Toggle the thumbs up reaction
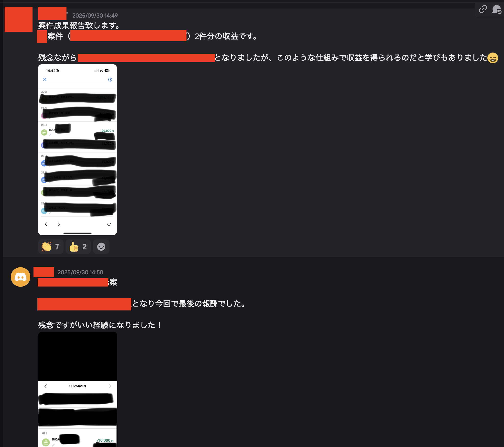 tap(78, 247)
